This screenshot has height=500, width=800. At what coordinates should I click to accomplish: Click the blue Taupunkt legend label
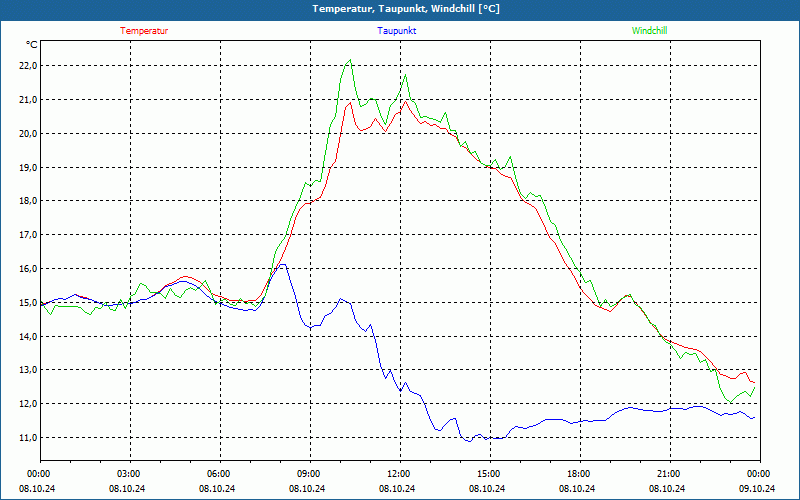coord(397,30)
